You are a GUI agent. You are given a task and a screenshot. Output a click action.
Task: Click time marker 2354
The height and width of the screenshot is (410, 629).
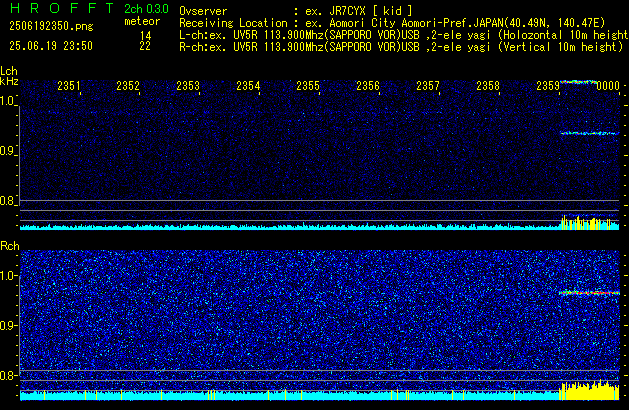click(x=248, y=86)
